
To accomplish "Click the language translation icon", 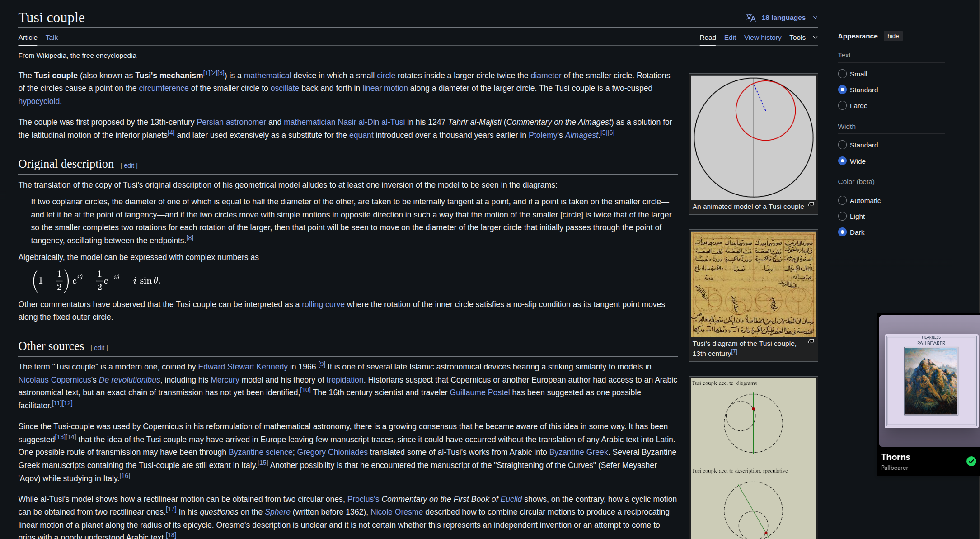I will tap(750, 18).
